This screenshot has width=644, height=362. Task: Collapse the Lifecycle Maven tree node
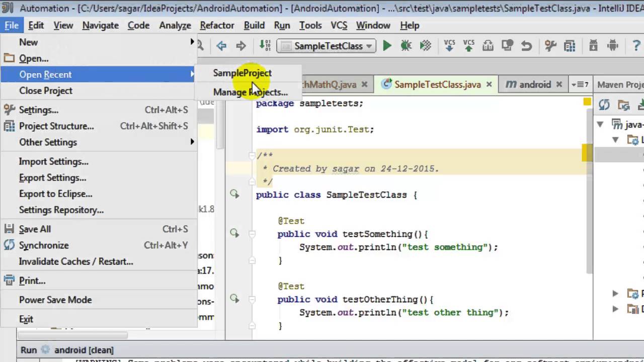pyautogui.click(x=615, y=140)
